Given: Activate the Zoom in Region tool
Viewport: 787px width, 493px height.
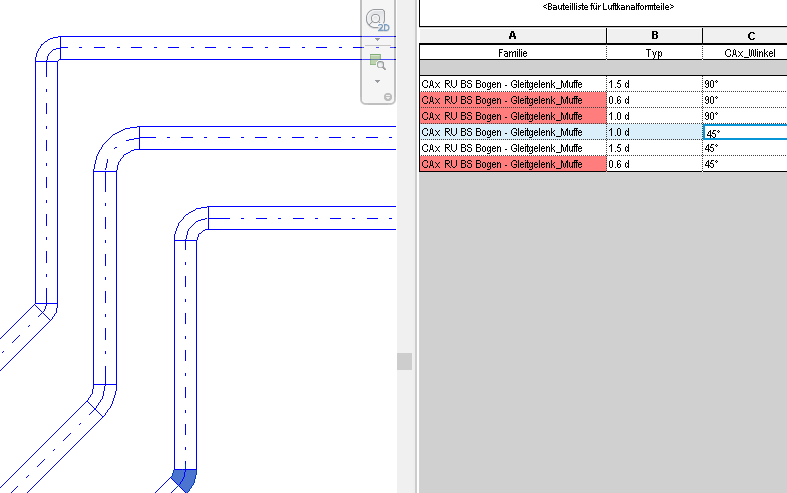Looking at the screenshot, I should coord(377,62).
